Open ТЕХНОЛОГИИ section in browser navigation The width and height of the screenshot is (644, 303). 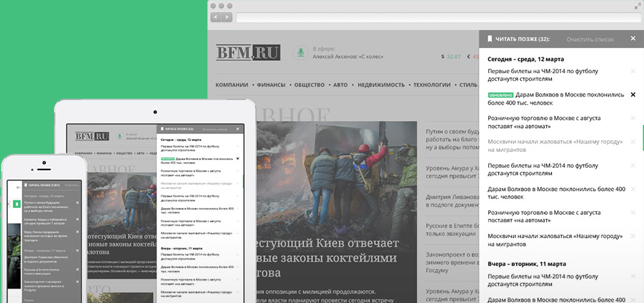(431, 85)
